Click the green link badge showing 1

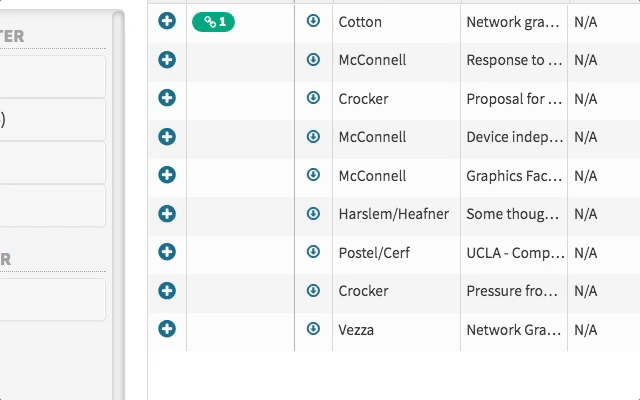pos(213,22)
